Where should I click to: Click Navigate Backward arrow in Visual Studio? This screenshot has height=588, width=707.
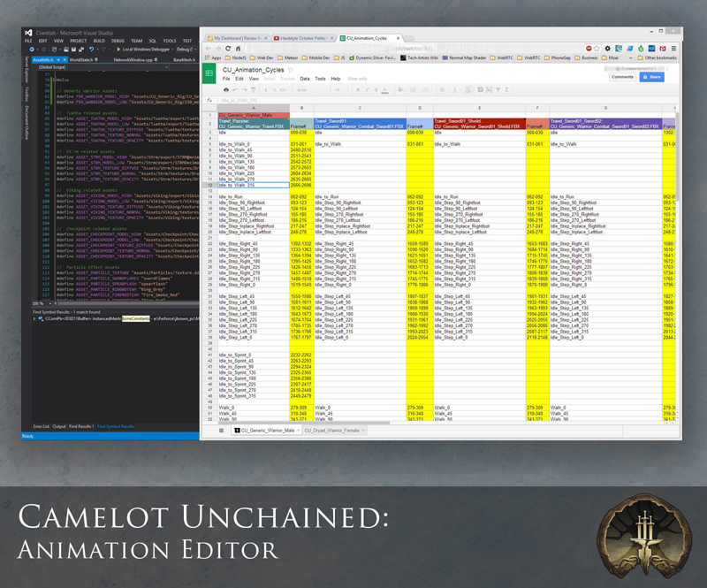tap(32, 50)
